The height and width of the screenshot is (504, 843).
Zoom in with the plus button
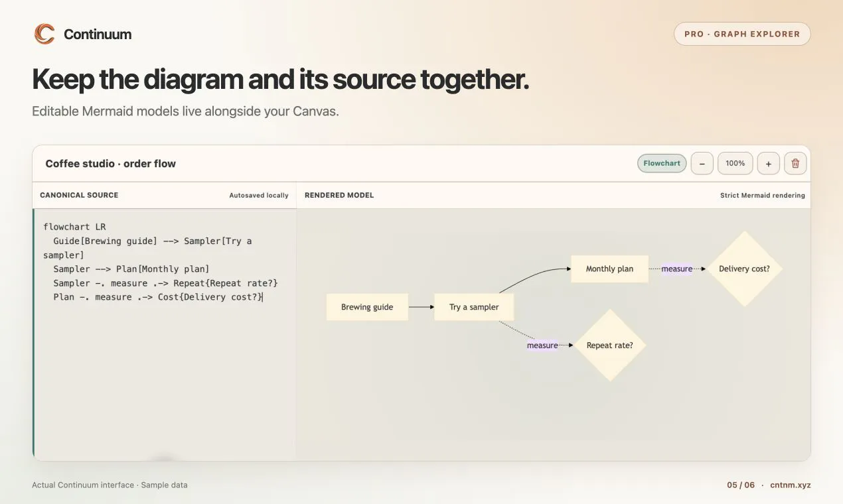pyautogui.click(x=768, y=163)
